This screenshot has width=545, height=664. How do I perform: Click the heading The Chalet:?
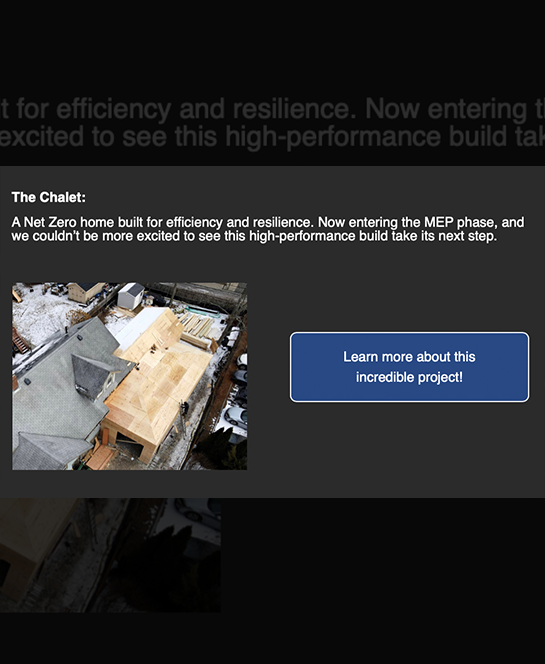49,197
